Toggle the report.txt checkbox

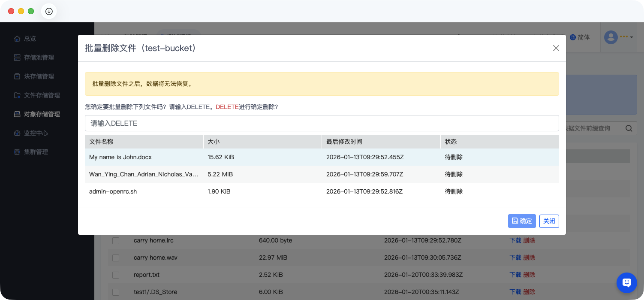click(116, 275)
